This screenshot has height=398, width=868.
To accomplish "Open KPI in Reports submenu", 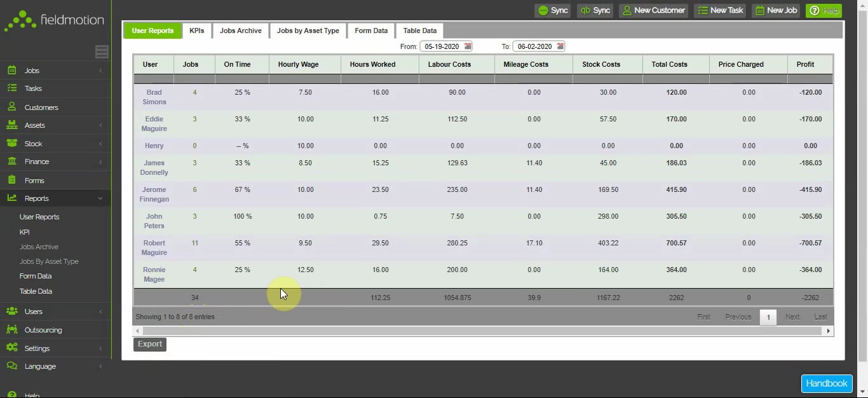I will (25, 232).
